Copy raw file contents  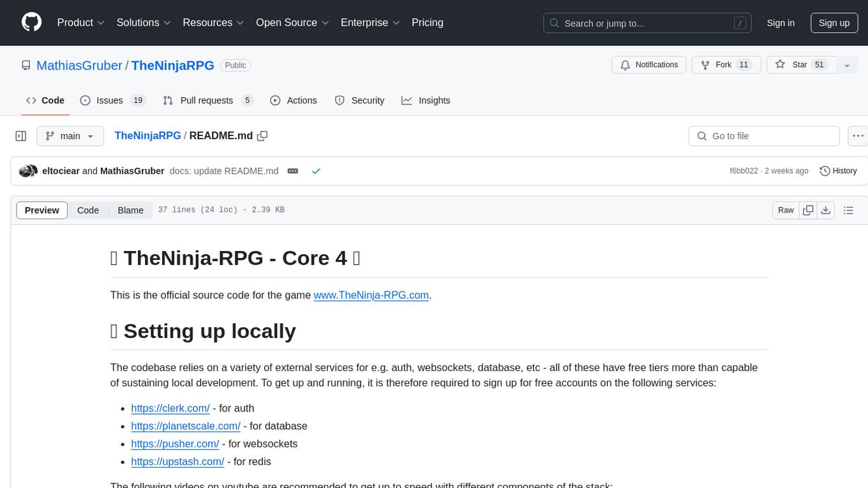coord(808,210)
